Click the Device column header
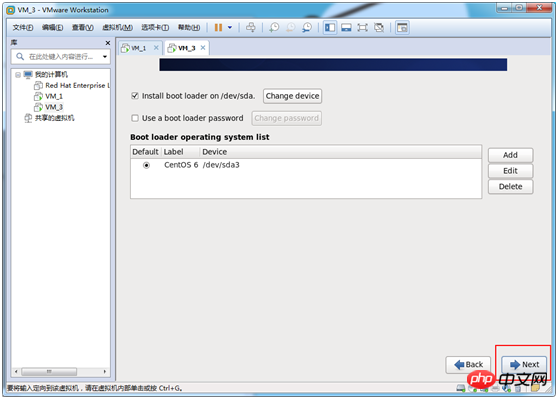This screenshot has height=399, width=558. pos(341,152)
